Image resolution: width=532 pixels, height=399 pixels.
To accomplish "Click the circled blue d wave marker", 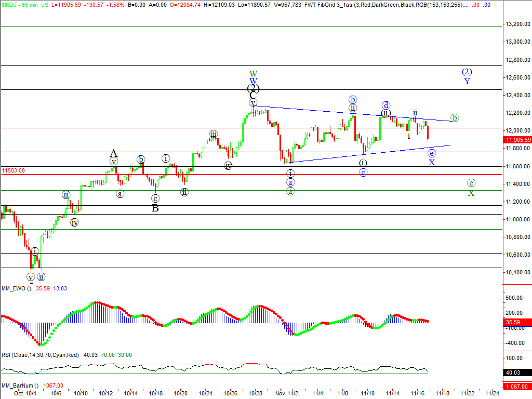I will (386, 105).
